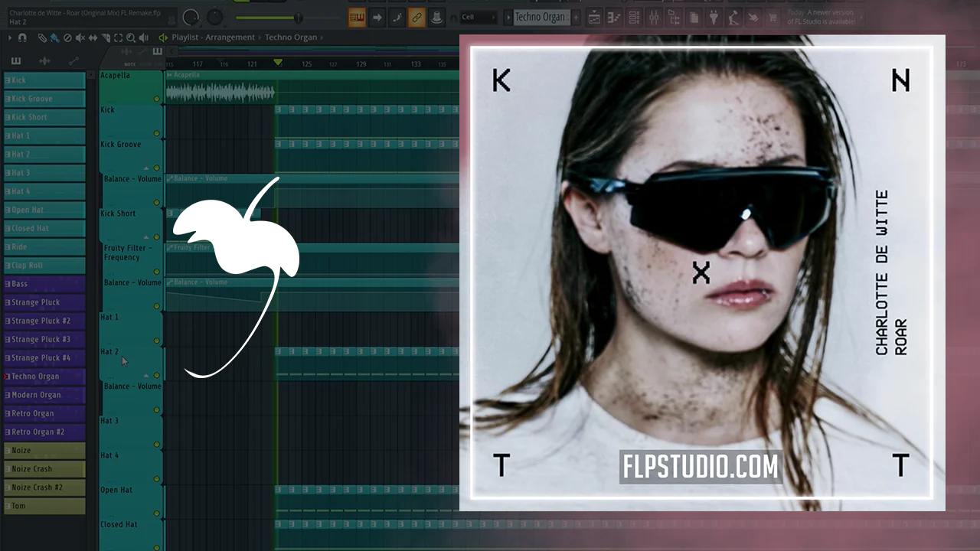Select the Tom pattern button

[x=44, y=506]
